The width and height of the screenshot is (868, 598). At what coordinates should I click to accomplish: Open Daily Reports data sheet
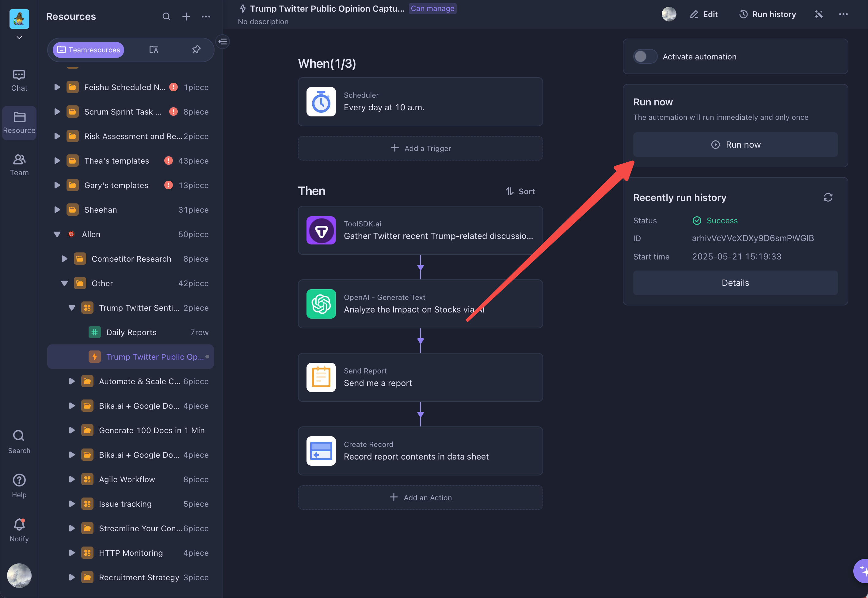pyautogui.click(x=131, y=332)
